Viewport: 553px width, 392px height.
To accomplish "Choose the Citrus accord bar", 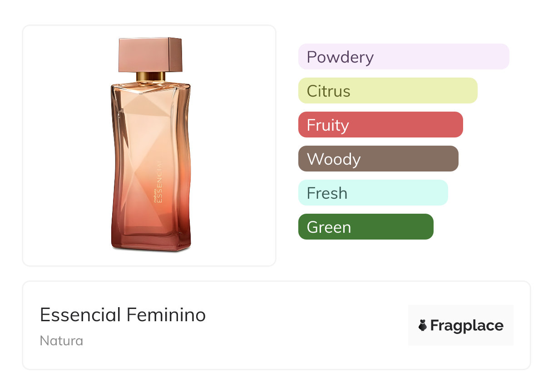I will click(x=387, y=91).
